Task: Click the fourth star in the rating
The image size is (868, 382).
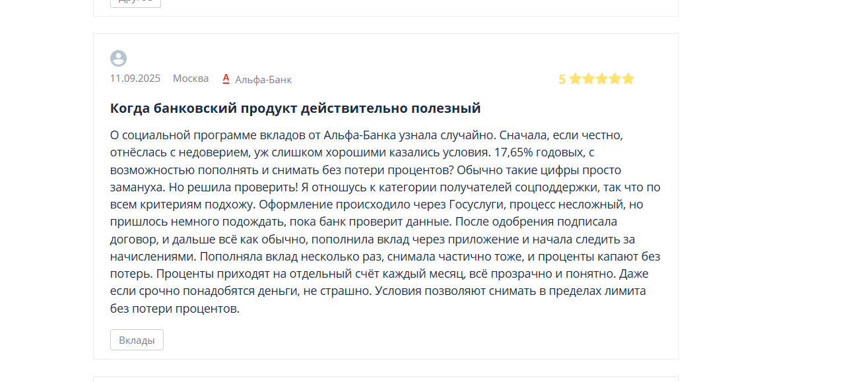Action: tap(615, 79)
